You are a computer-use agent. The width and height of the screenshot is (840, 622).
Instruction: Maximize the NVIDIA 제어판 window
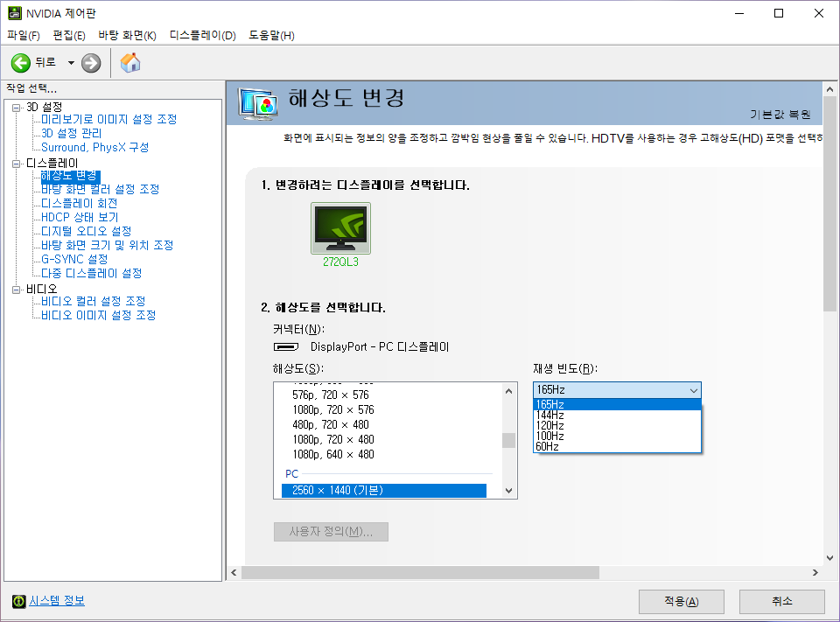(x=779, y=13)
